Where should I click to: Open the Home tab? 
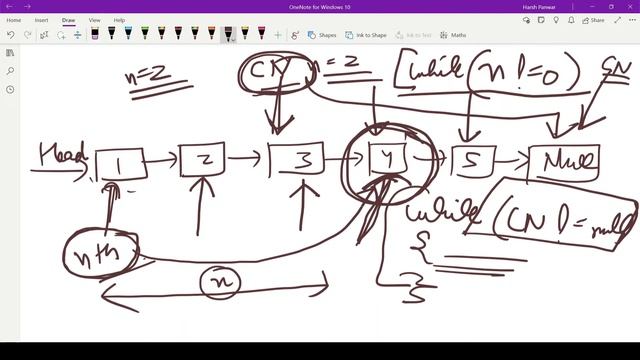[13, 20]
